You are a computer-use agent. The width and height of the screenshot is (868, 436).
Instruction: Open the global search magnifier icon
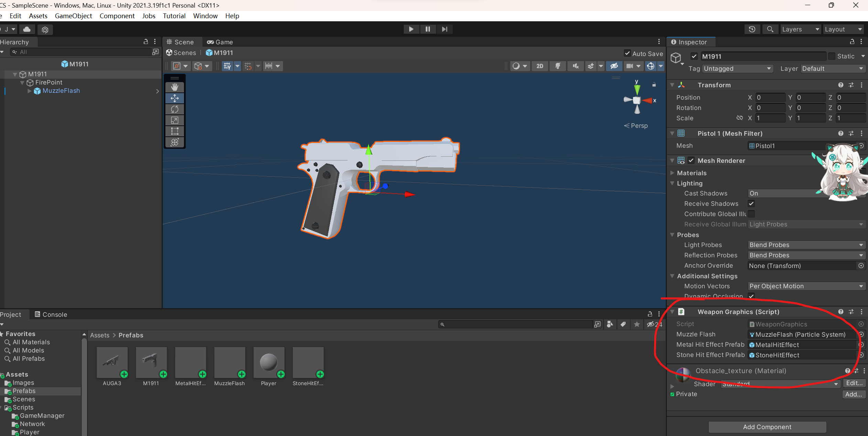coord(770,29)
